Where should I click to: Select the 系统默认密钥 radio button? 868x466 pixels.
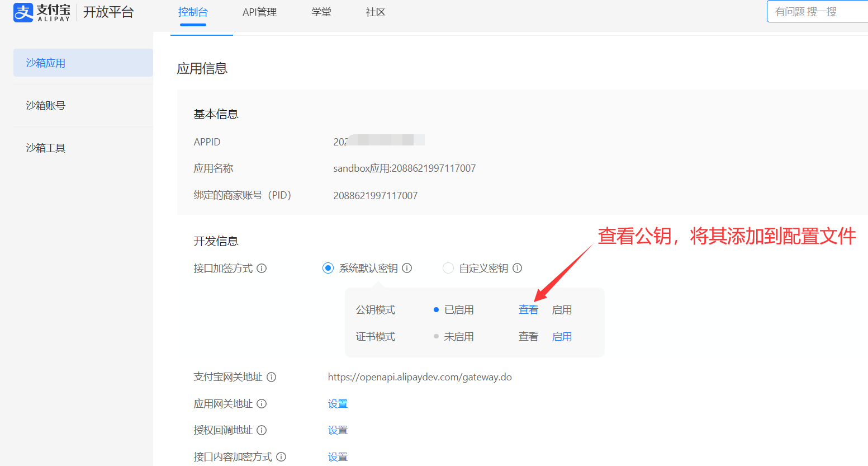coord(328,269)
